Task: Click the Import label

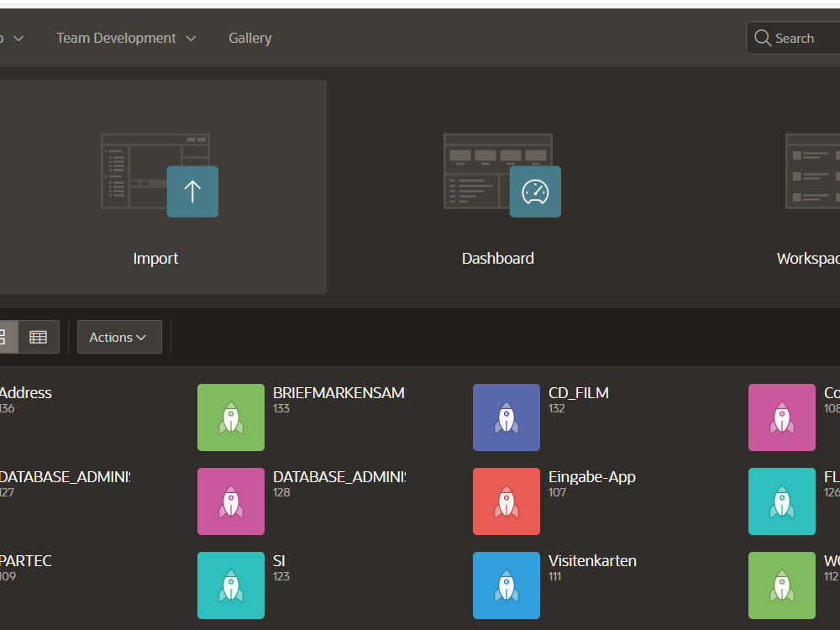Action: [x=155, y=258]
